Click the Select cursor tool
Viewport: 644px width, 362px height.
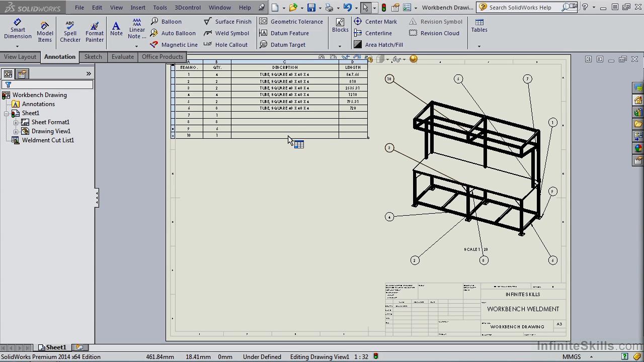pos(365,8)
